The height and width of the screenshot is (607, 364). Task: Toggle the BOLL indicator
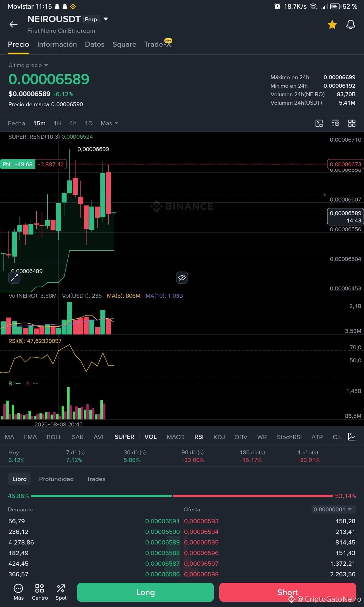click(x=54, y=437)
